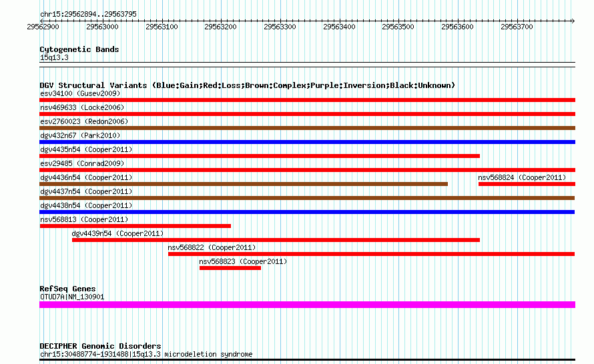Click the brown esv2760023 complex variant bar
This screenshot has height=364, width=594.
click(307, 128)
